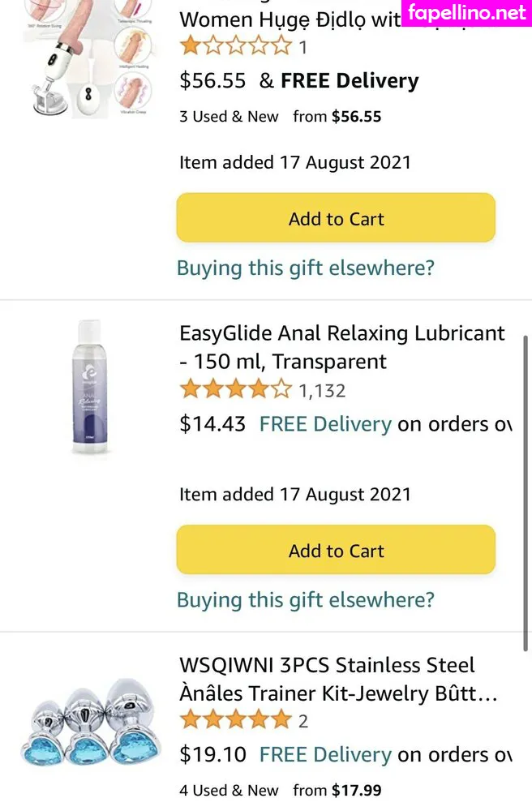Click FREE Delivery next to the $14.43 price
The width and height of the screenshot is (532, 811).
[325, 424]
